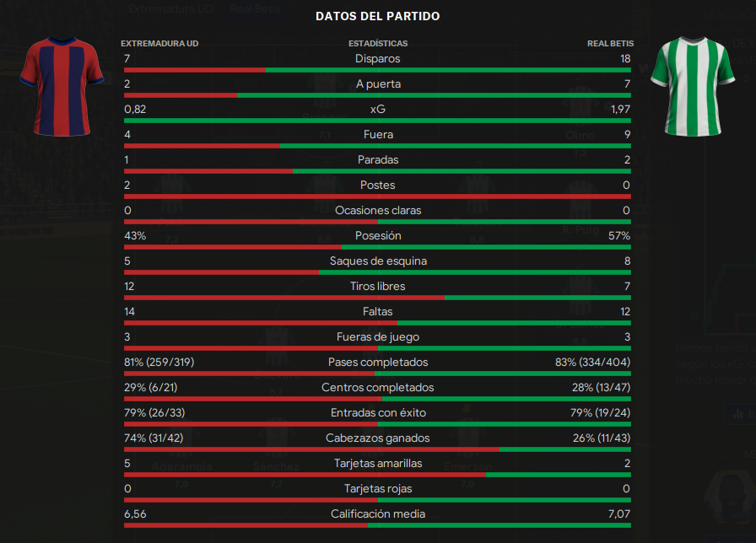Image resolution: width=756 pixels, height=543 pixels.
Task: Click the Calificación media value 7,07
Action: click(619, 514)
